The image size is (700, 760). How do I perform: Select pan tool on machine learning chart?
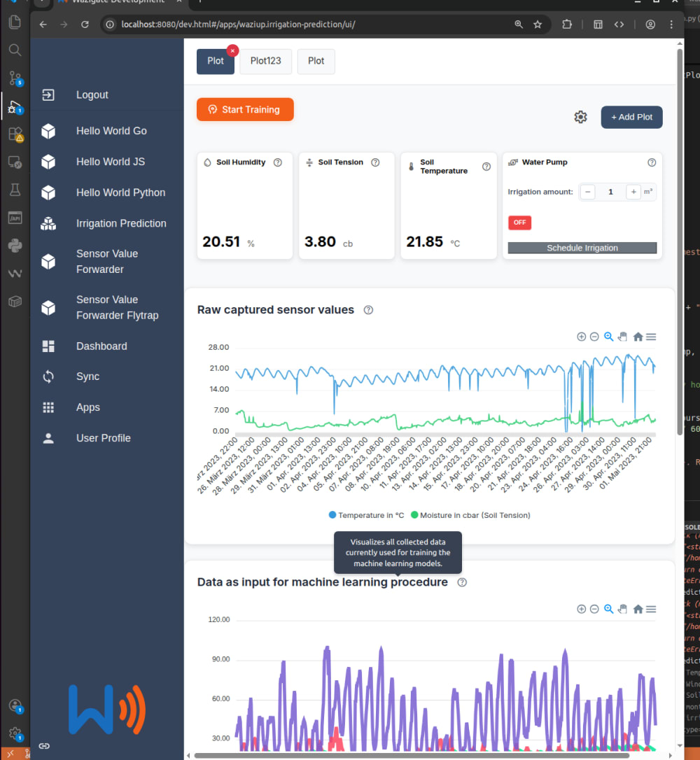click(623, 610)
